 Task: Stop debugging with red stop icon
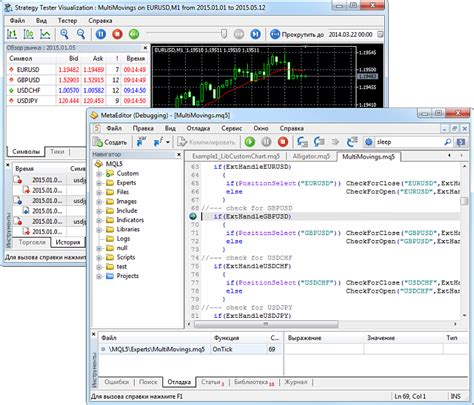(283, 142)
